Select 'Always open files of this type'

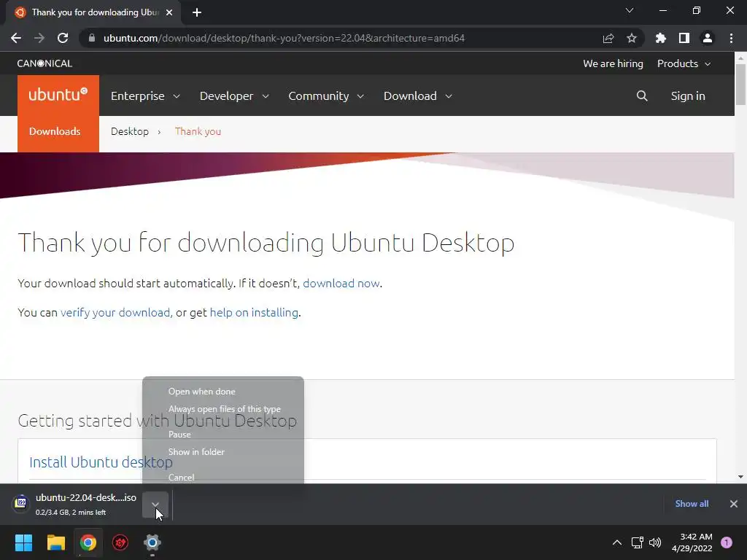pos(223,409)
